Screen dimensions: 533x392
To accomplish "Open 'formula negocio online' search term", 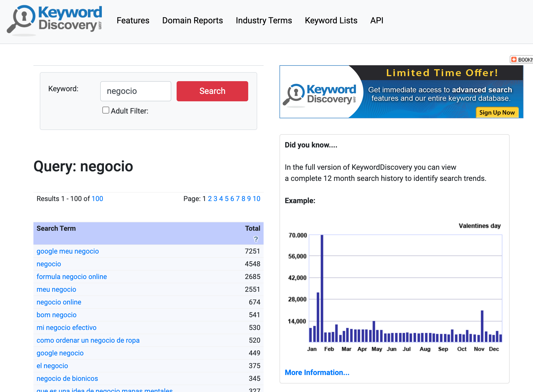I will [x=72, y=277].
